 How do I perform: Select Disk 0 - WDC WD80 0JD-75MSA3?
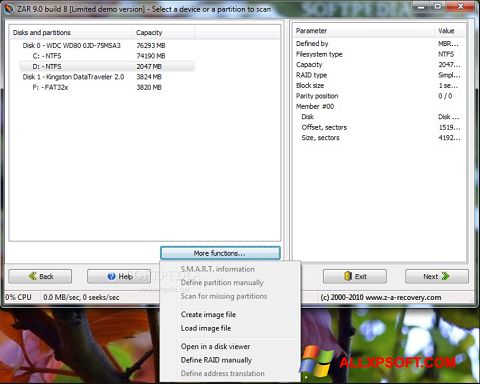pos(71,45)
